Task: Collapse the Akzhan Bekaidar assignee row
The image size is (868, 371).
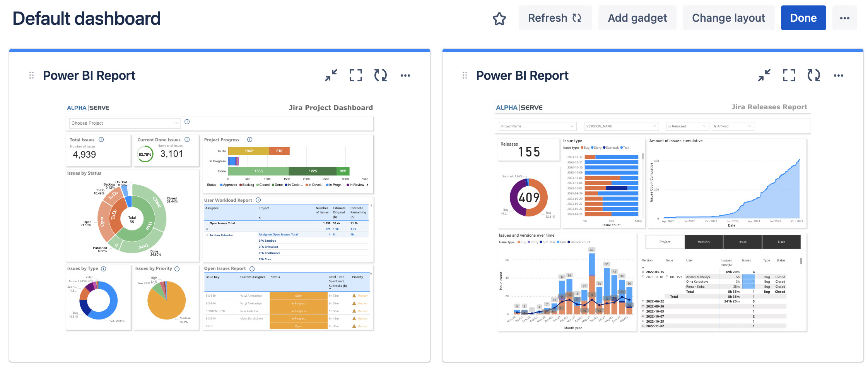Action: pos(207,235)
